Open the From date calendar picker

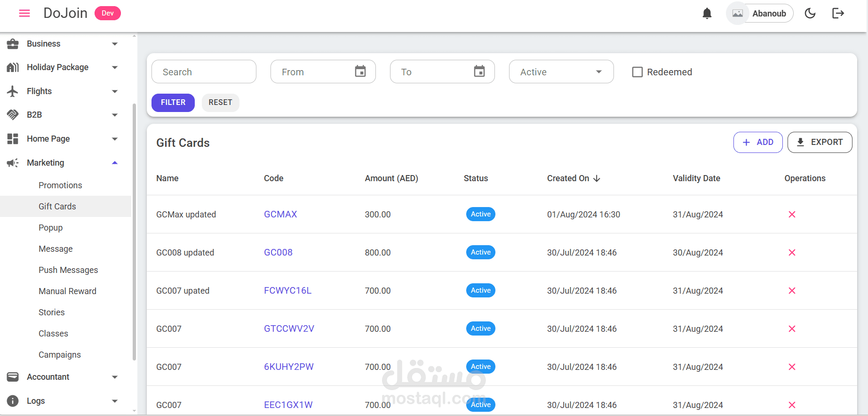[x=360, y=72]
